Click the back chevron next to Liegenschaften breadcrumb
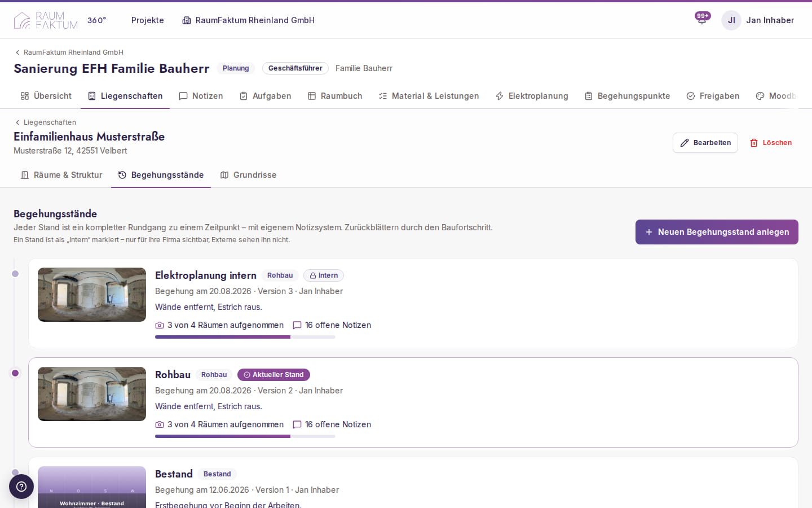 coord(17,122)
